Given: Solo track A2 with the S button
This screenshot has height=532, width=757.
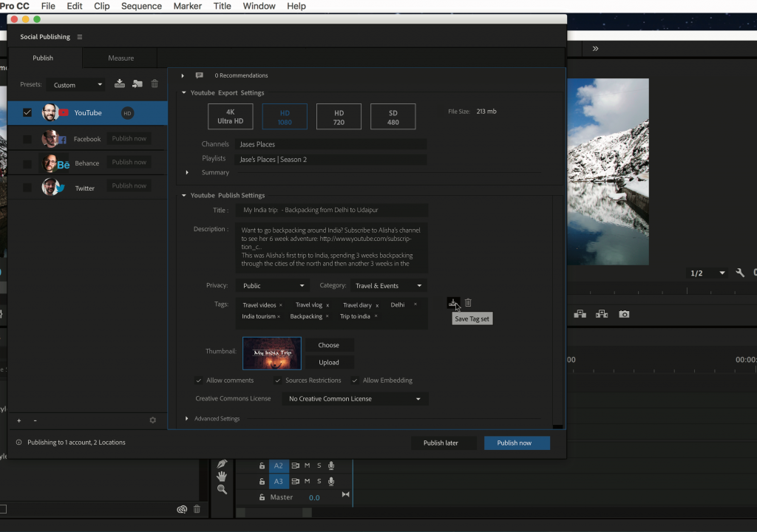Looking at the screenshot, I should pos(319,465).
